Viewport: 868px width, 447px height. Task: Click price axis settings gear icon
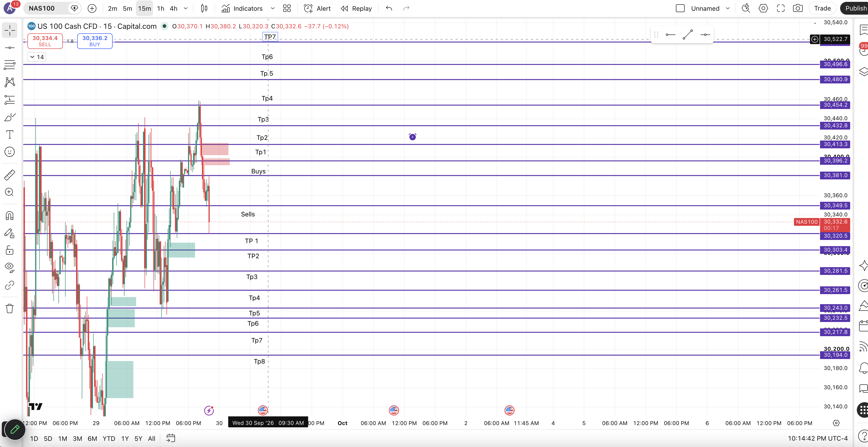[x=836, y=423]
